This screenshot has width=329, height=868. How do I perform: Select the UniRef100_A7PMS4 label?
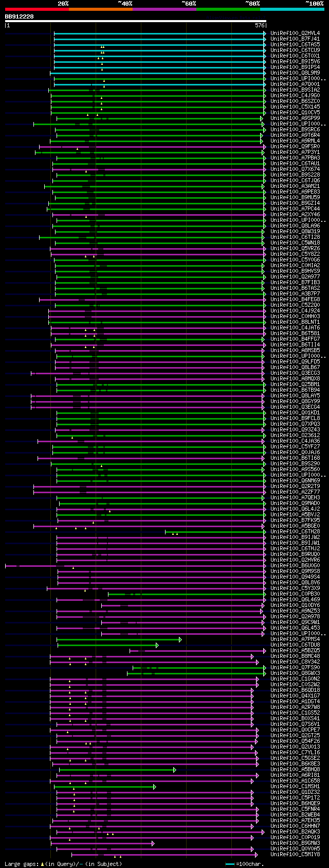coord(295,639)
